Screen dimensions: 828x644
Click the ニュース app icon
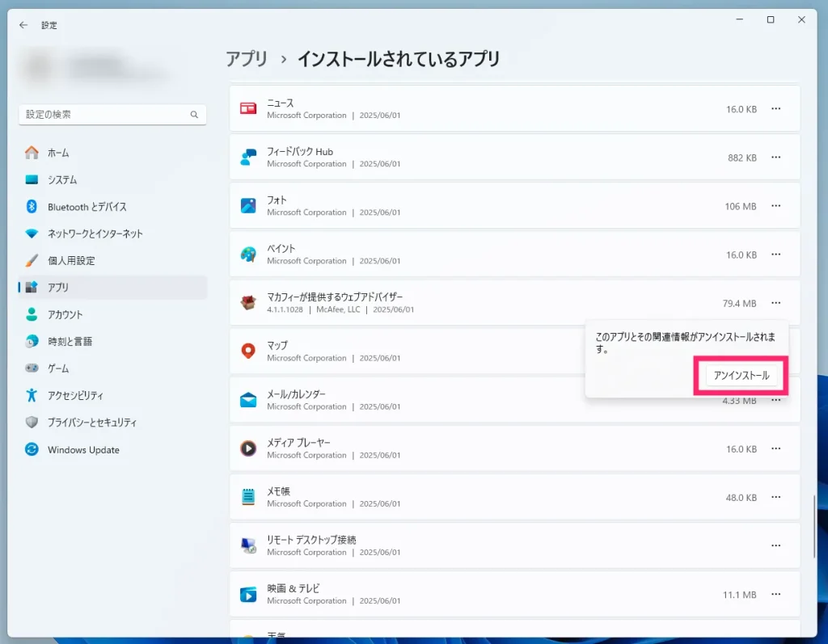tap(248, 109)
